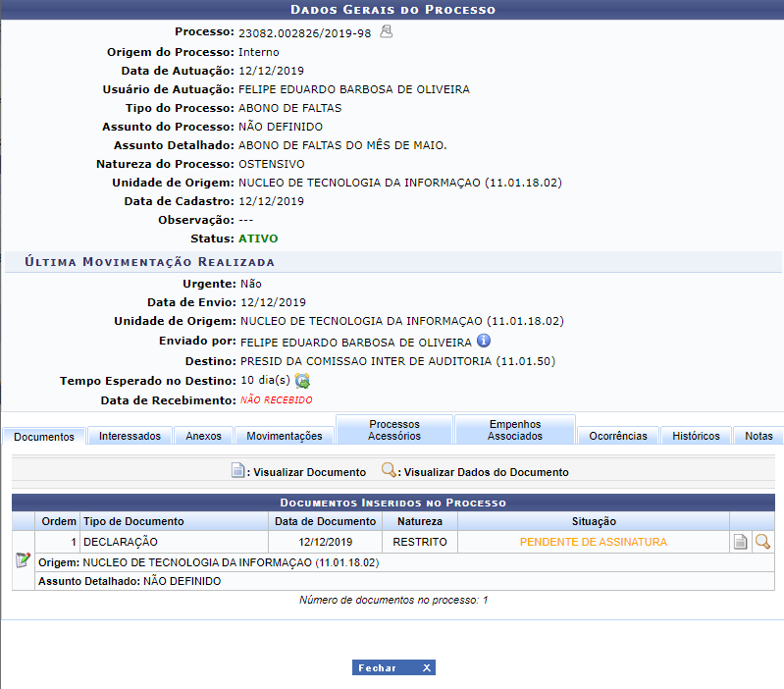Open the Notas tab

758,436
